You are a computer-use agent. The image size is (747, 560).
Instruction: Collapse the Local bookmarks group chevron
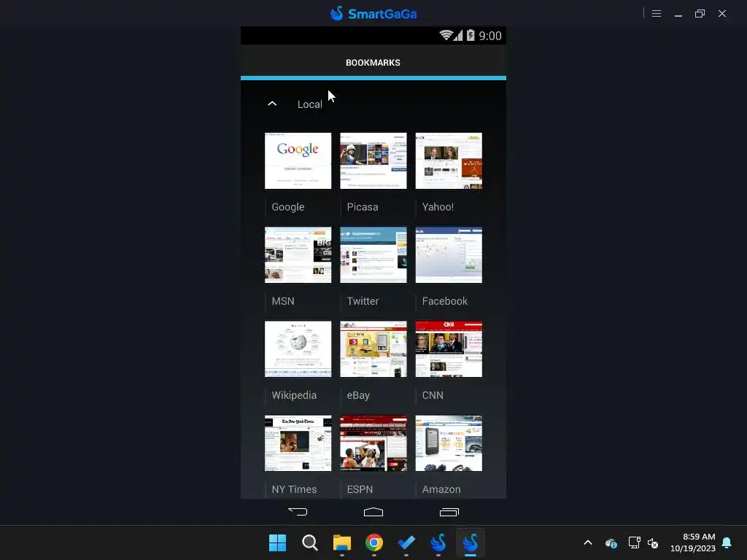[x=272, y=104]
